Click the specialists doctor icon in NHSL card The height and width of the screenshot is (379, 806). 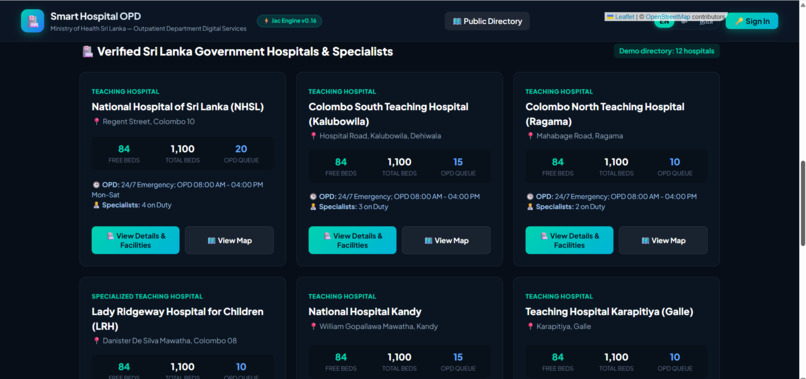pos(96,205)
